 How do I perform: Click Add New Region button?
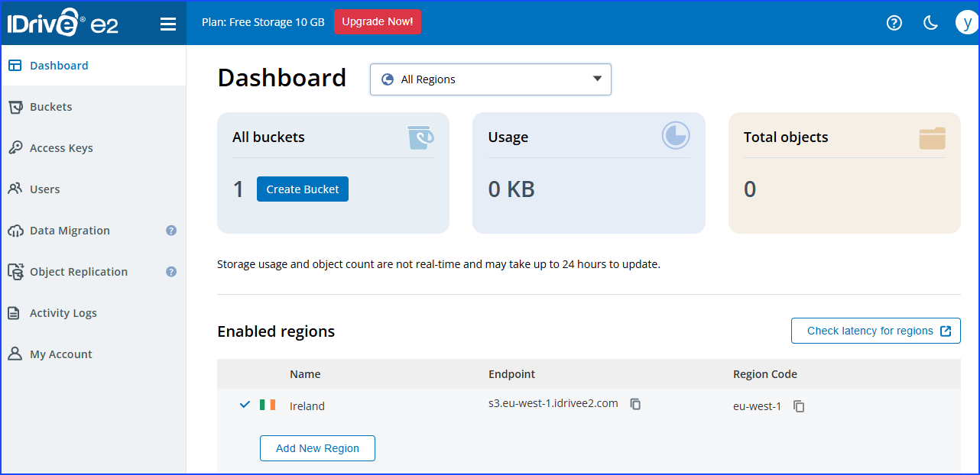pos(317,448)
